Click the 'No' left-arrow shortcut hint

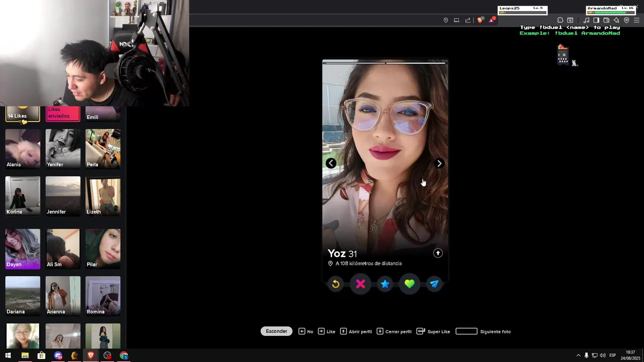coord(306,331)
